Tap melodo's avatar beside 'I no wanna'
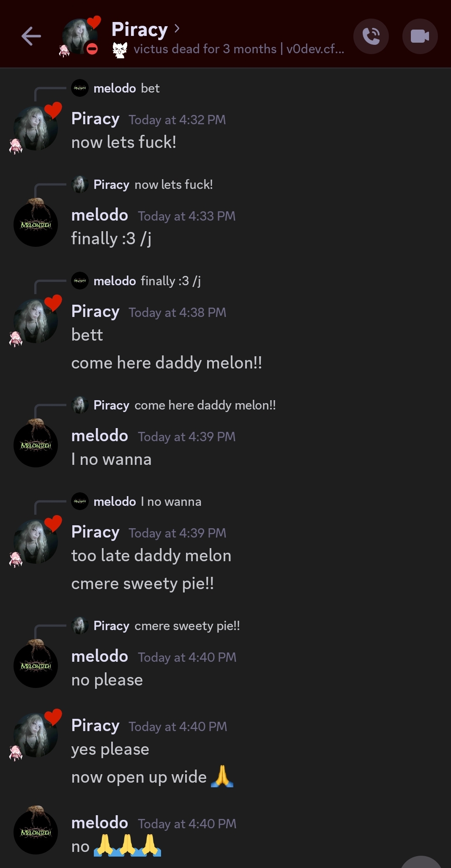Screen dimensions: 451x868 pos(36,445)
